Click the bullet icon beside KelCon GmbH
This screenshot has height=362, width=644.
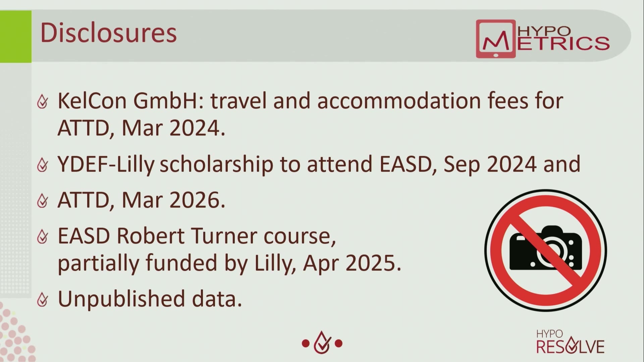point(43,101)
